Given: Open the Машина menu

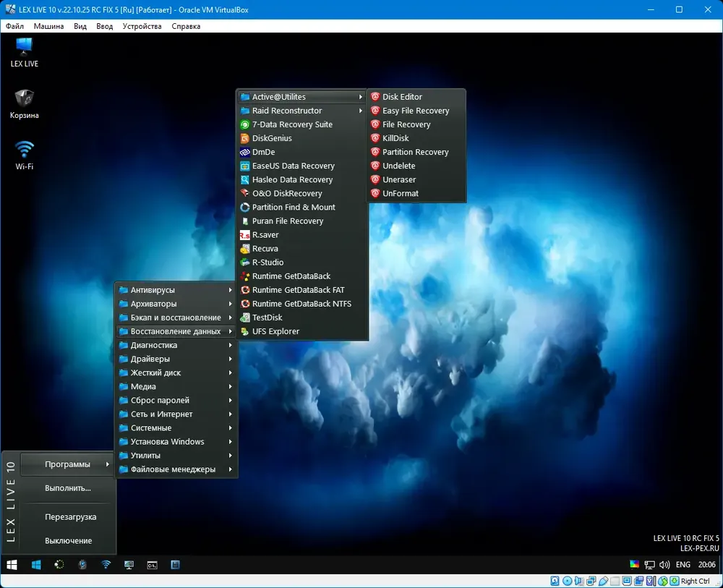Looking at the screenshot, I should click(x=48, y=26).
